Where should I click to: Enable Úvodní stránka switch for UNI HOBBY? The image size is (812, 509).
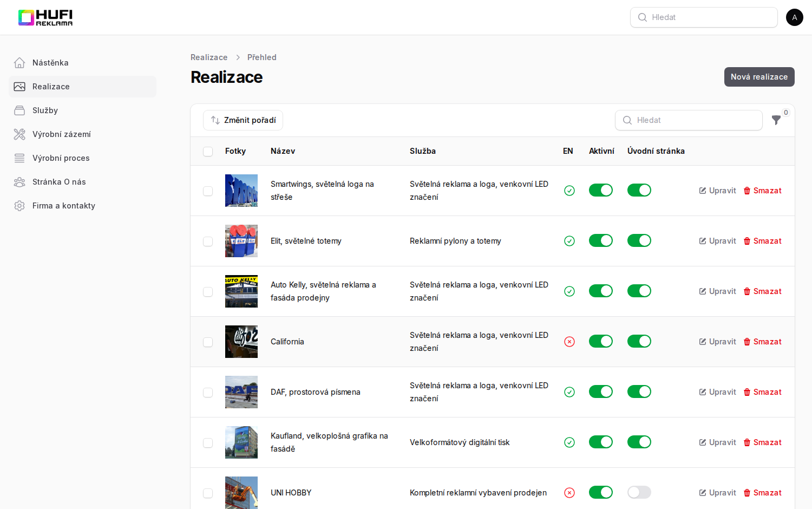(x=639, y=492)
